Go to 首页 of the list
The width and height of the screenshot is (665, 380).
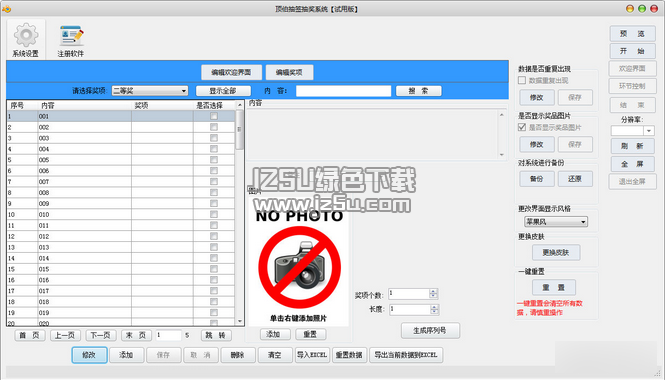pyautogui.click(x=30, y=335)
